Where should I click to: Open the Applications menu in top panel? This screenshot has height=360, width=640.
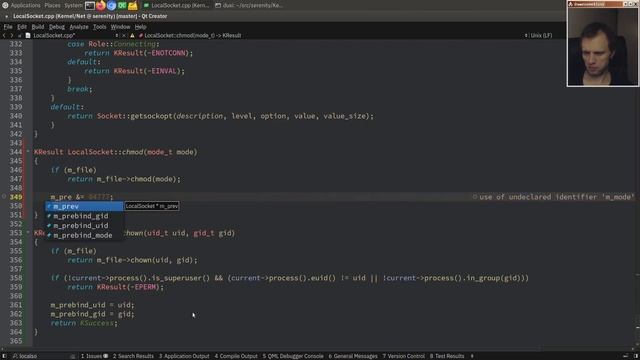(x=25, y=5)
